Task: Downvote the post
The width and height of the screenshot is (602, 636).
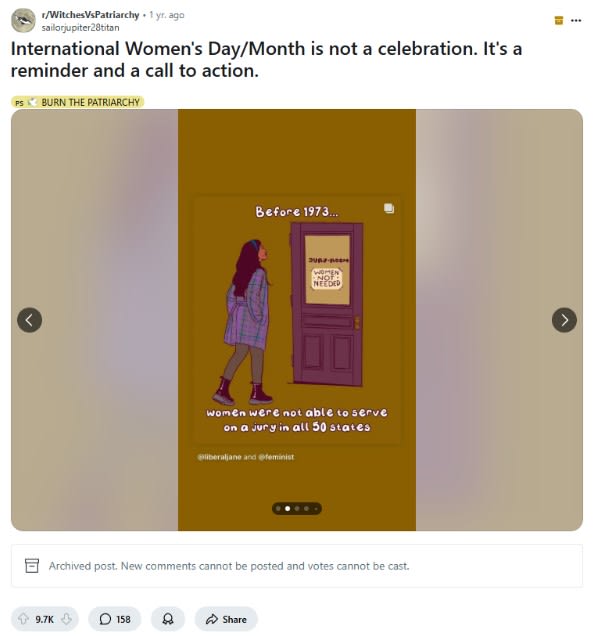Action: point(67,619)
